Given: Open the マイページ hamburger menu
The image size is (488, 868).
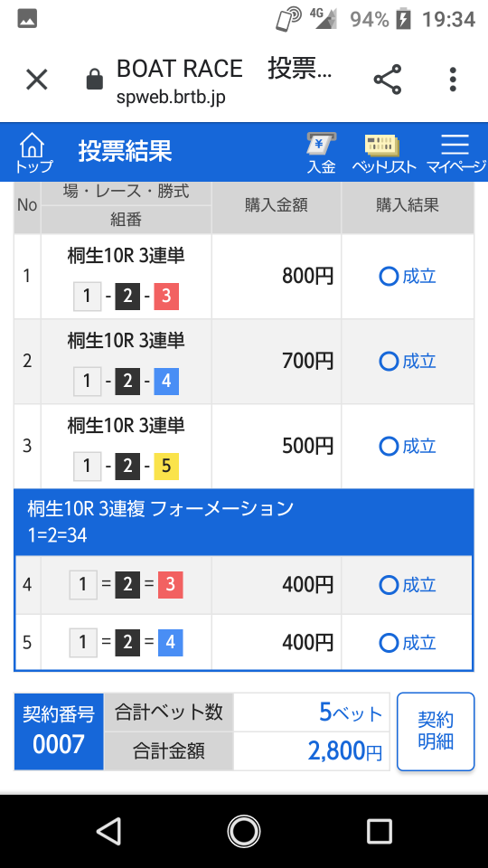Looking at the screenshot, I should pos(455,153).
